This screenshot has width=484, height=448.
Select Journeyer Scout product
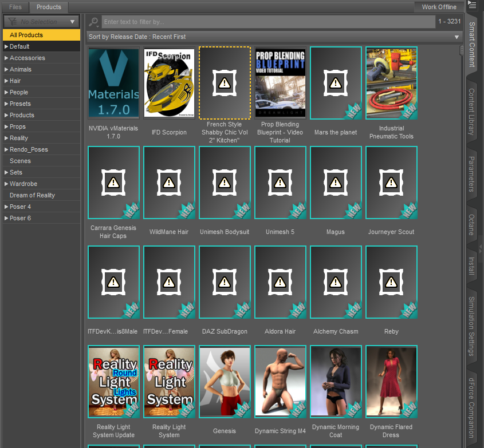pyautogui.click(x=391, y=183)
